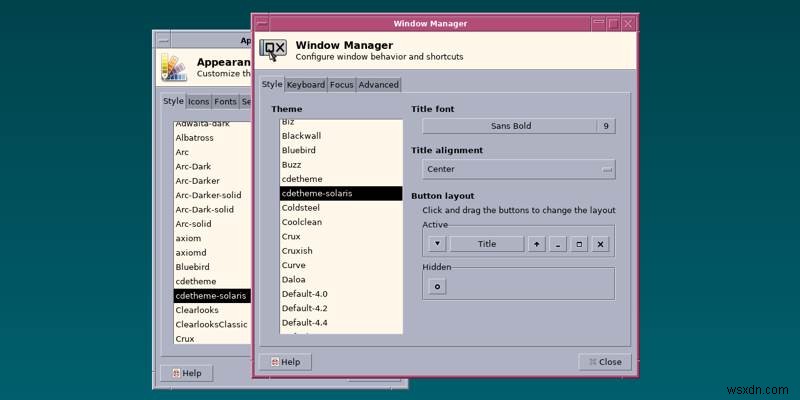The width and height of the screenshot is (800, 400).
Task: Open the Focus tab
Action: click(x=341, y=85)
